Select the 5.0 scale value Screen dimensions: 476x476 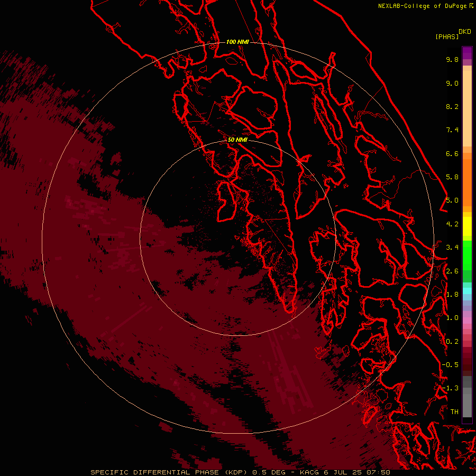click(452, 200)
